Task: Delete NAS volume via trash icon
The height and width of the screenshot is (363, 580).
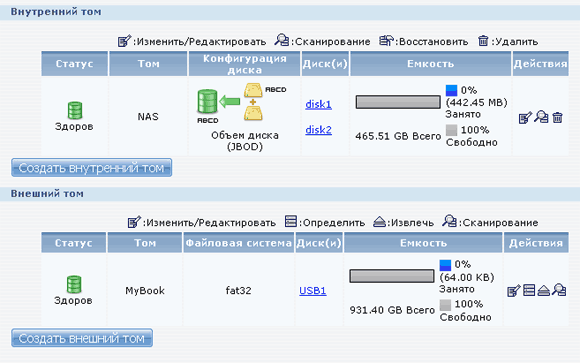Action: pyautogui.click(x=557, y=118)
